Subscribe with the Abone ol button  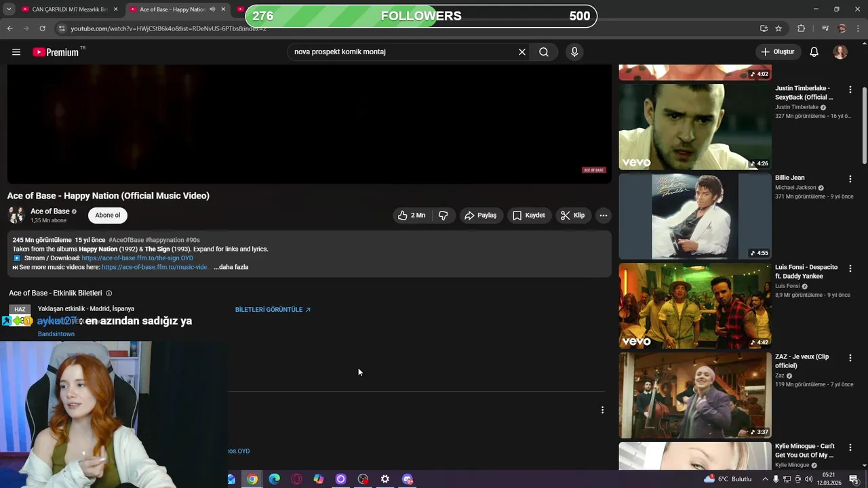(x=107, y=216)
